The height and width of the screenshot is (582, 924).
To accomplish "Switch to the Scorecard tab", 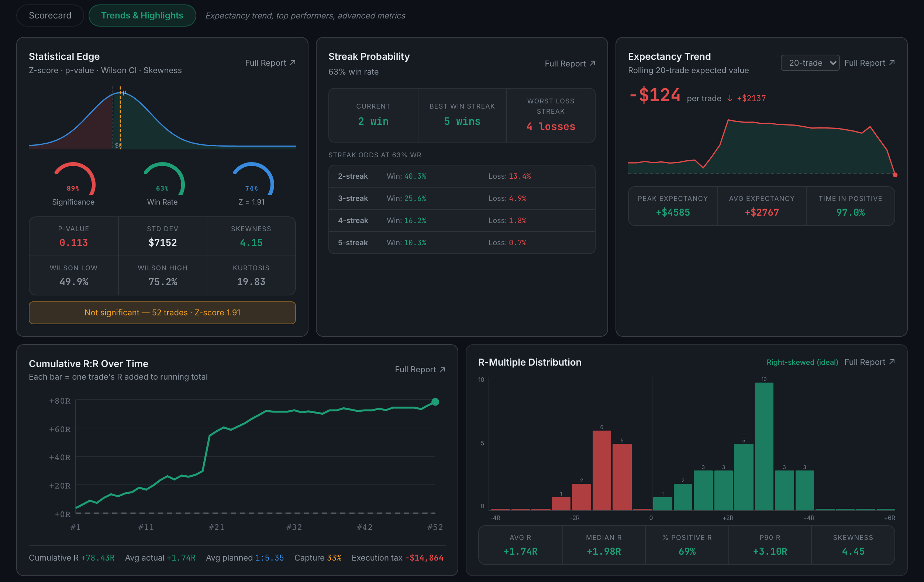I will pyautogui.click(x=50, y=16).
